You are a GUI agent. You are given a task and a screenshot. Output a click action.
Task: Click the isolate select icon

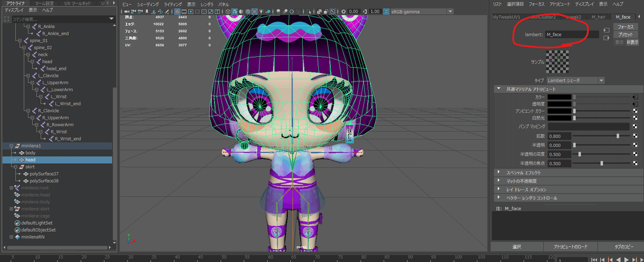[x=309, y=11]
